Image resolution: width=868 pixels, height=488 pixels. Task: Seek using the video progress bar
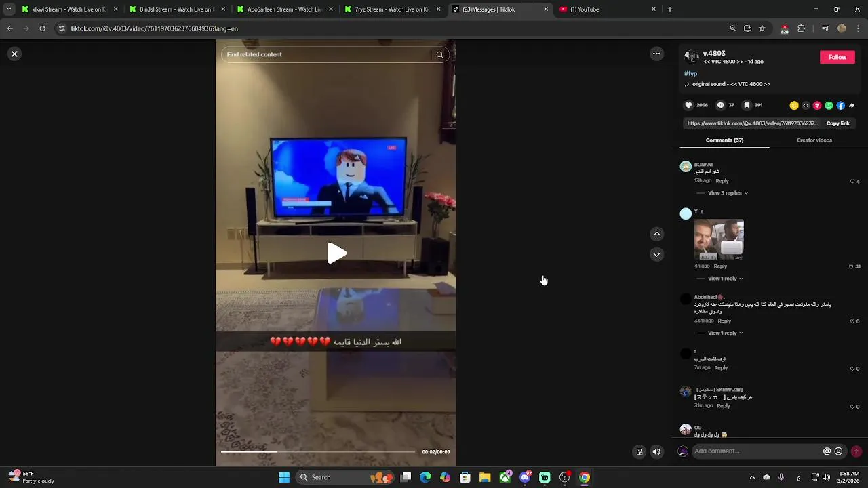point(317,451)
